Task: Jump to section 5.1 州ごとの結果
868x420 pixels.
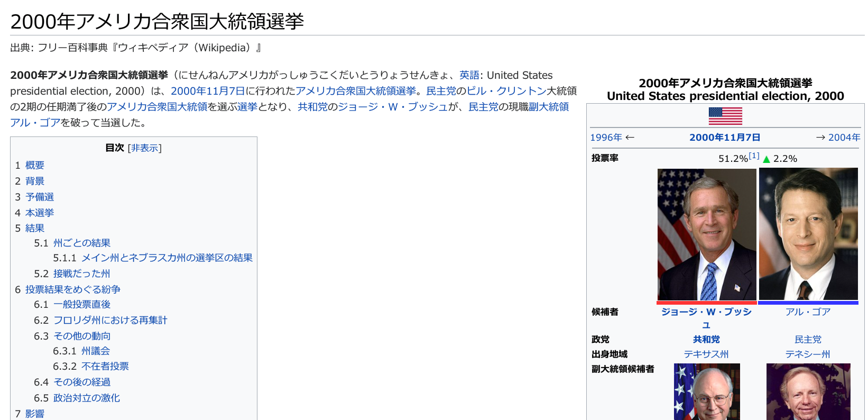Action: [x=72, y=243]
